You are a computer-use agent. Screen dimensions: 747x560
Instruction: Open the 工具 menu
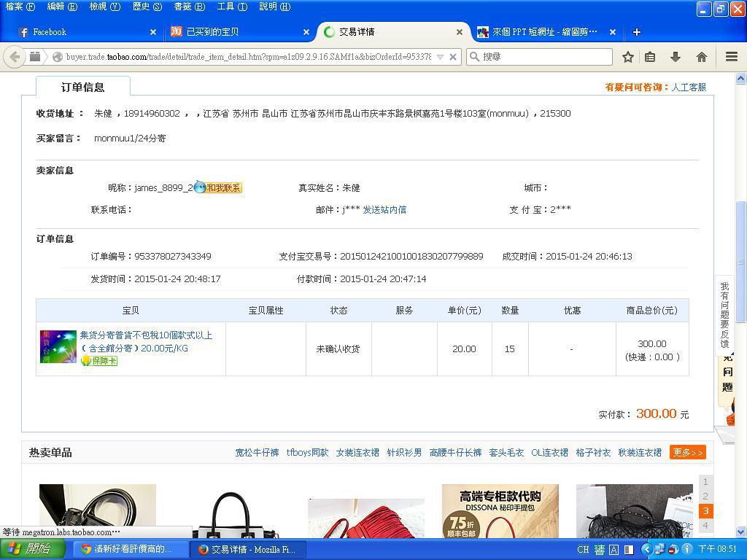(x=232, y=7)
